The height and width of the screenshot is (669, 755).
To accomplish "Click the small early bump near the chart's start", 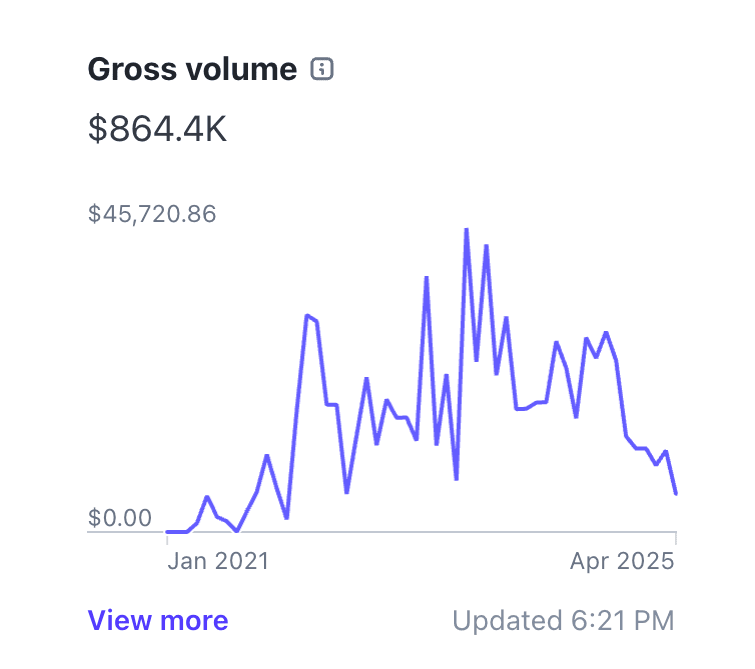I will pos(207,497).
